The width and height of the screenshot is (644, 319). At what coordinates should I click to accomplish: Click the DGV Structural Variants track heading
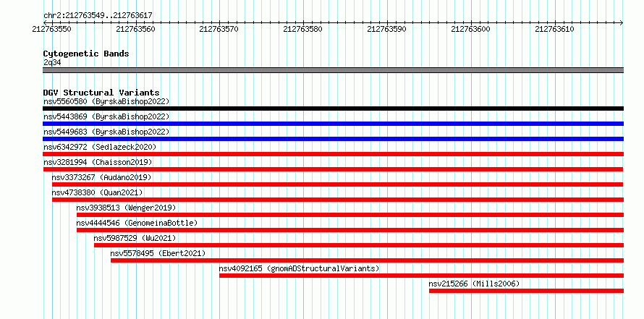point(101,93)
